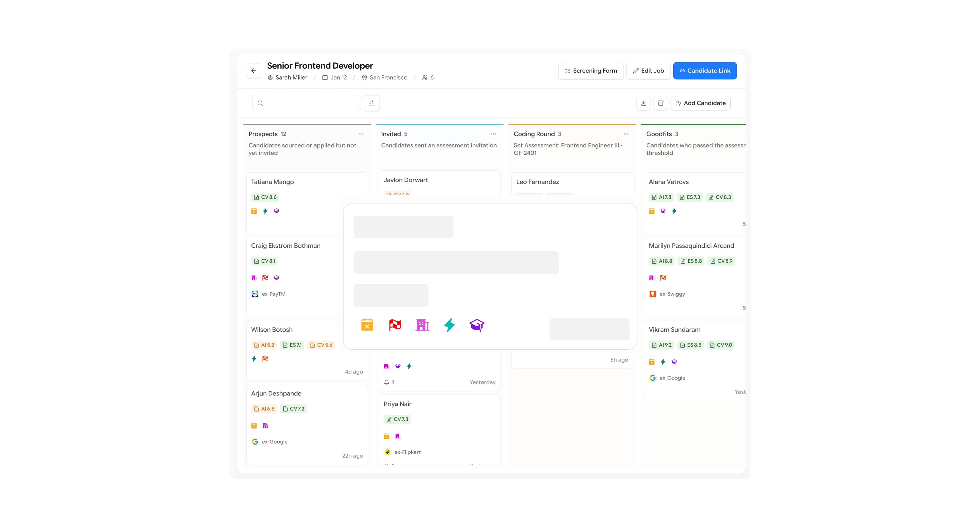
Task: Open the filter settings icon
Action: tap(372, 103)
